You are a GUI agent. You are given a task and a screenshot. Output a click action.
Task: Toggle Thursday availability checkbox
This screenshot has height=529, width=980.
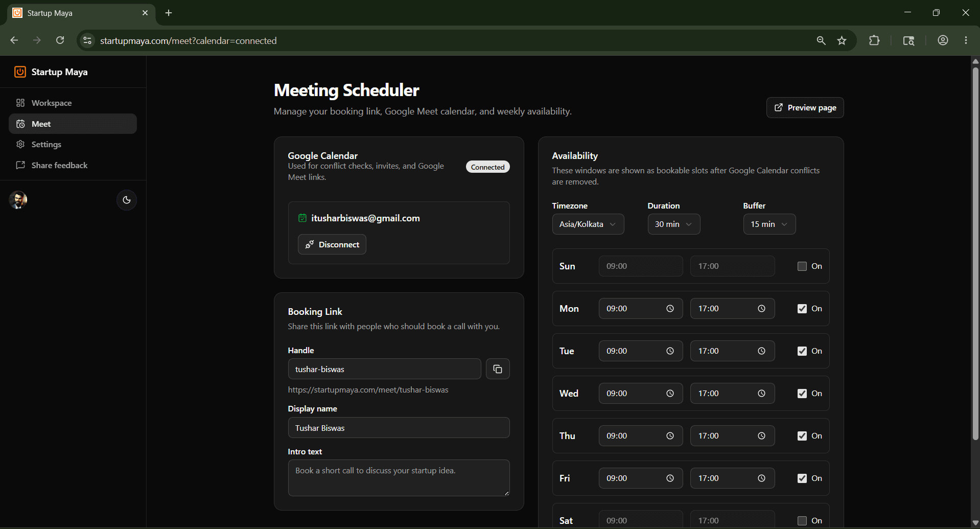coord(802,436)
